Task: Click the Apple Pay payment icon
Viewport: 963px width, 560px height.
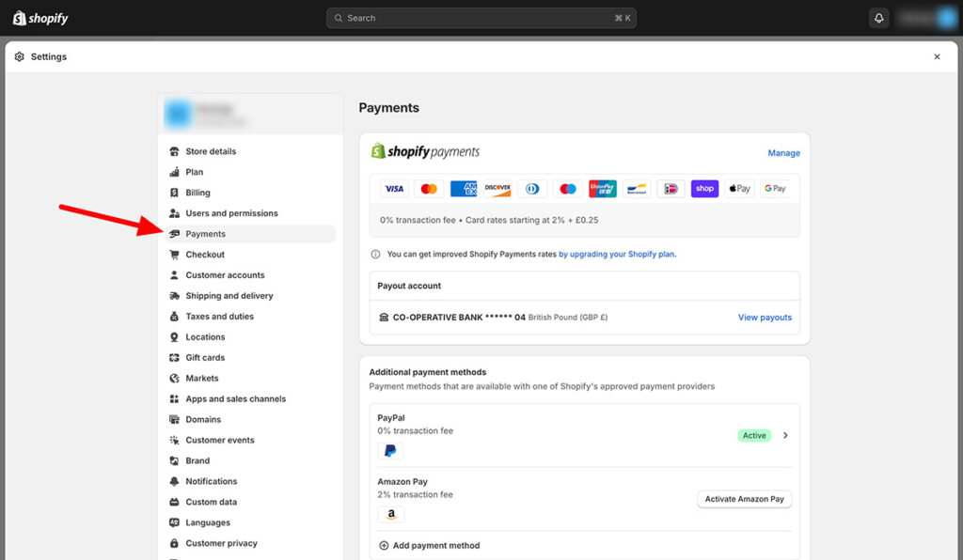Action: click(739, 189)
